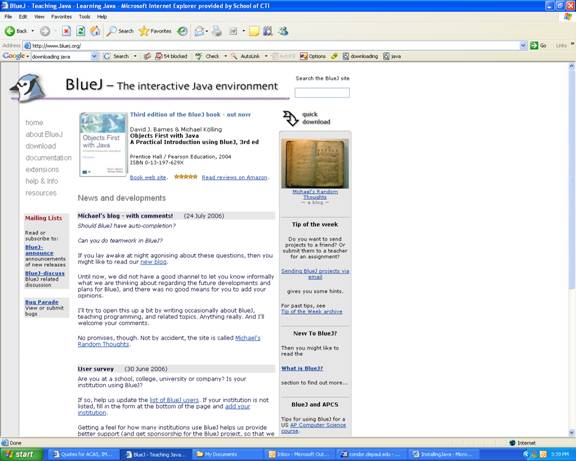This screenshot has width=576, height=461.
Task: Click the red Stop loading icon
Action: 66,31
